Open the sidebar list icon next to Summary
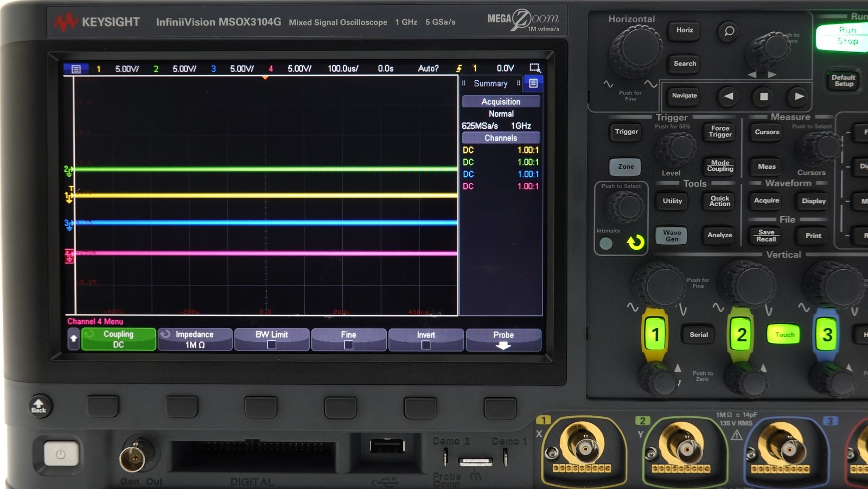Screen dimensions: 868x489 click(533, 83)
